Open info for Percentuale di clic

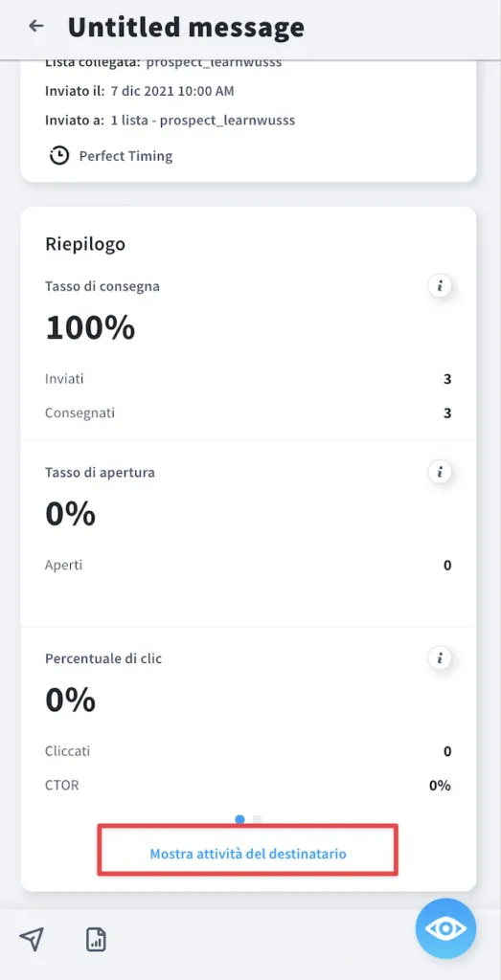pyautogui.click(x=440, y=658)
